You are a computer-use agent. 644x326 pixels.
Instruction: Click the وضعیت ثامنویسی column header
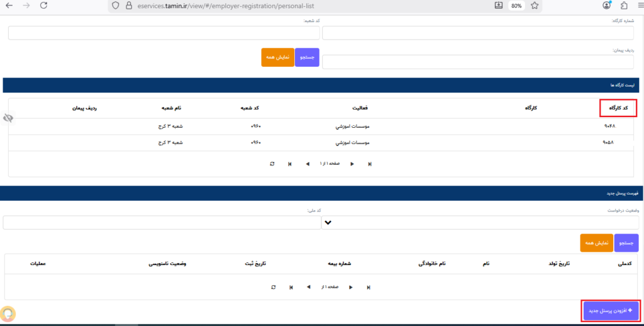tap(167, 264)
